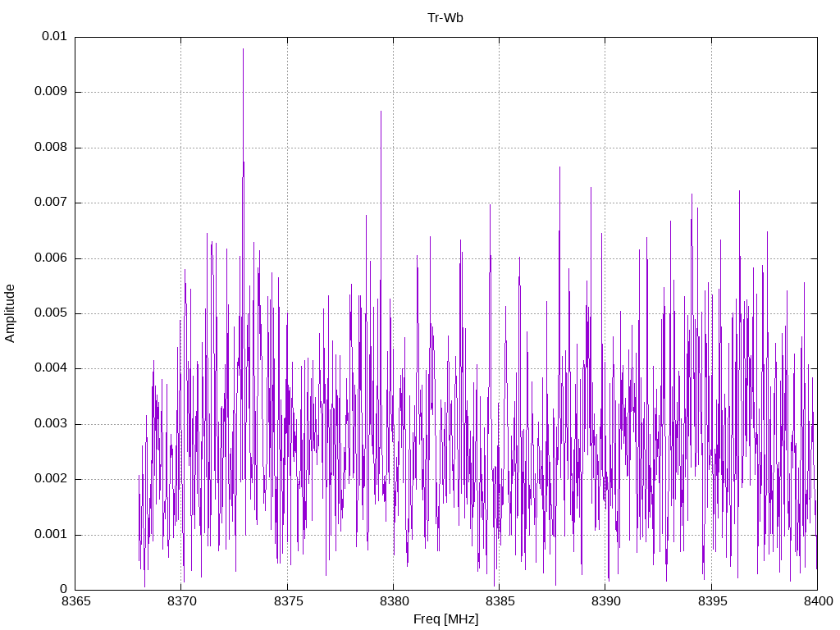Click the x-axis tick label 8385

[500, 601]
